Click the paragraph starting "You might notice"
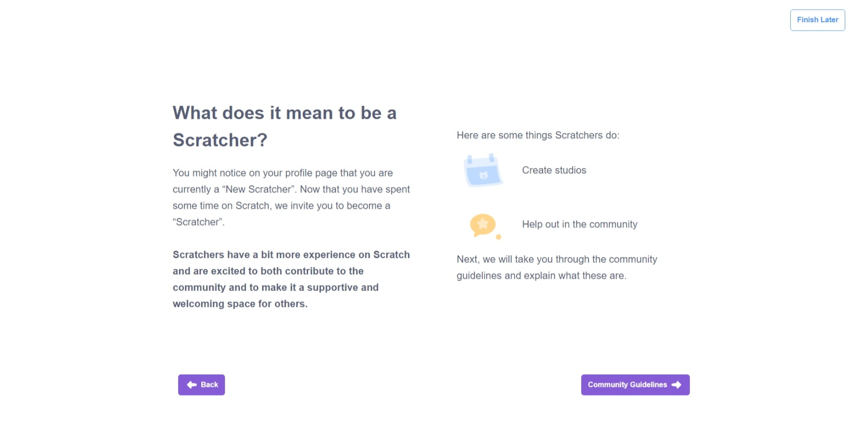The image size is (868, 421). [291, 197]
